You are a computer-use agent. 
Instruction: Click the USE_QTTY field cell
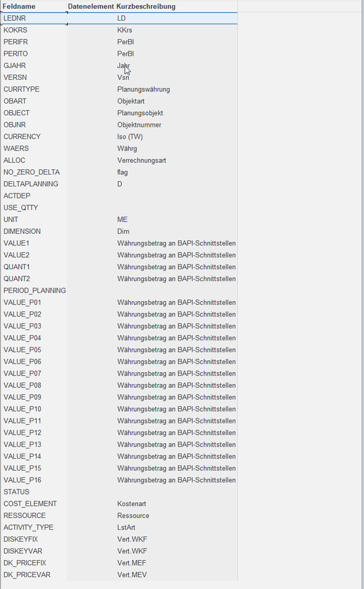(34, 207)
